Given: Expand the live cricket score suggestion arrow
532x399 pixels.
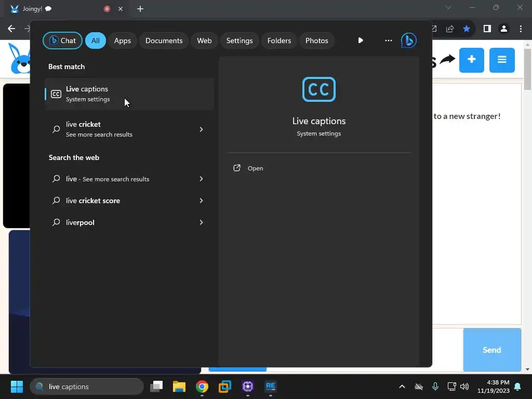Looking at the screenshot, I should (x=201, y=201).
